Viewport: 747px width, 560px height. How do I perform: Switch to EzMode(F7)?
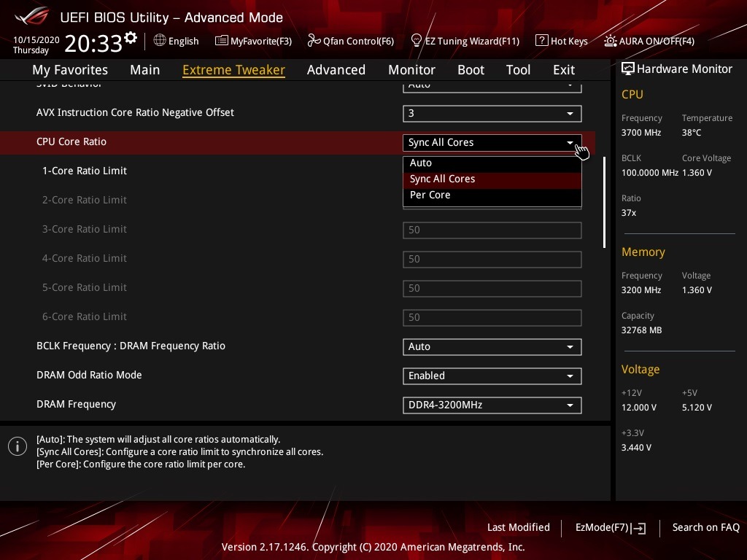pos(611,528)
